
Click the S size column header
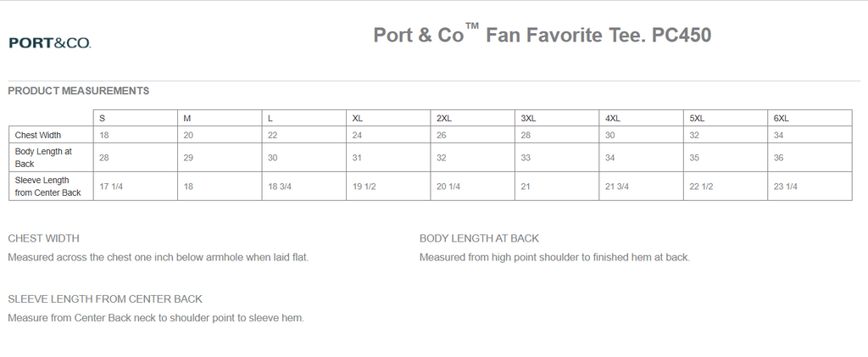(x=103, y=118)
